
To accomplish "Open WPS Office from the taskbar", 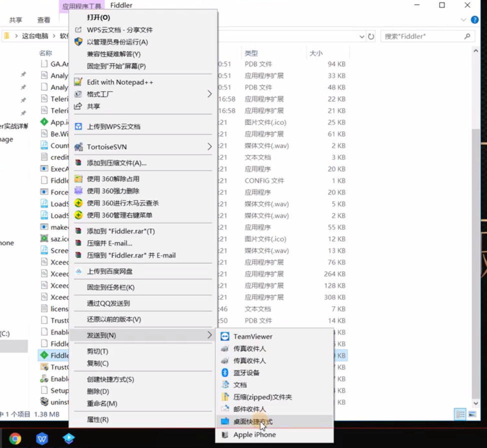I will point(41,439).
